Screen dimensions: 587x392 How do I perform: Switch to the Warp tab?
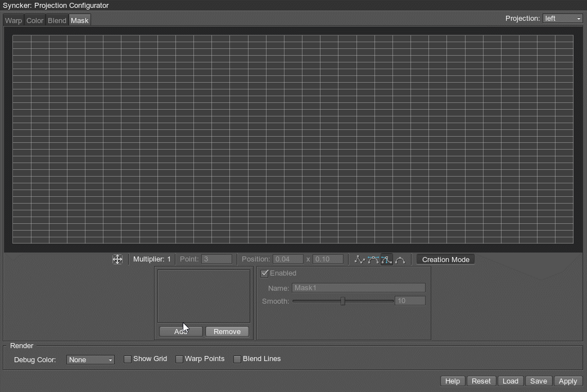pos(13,20)
